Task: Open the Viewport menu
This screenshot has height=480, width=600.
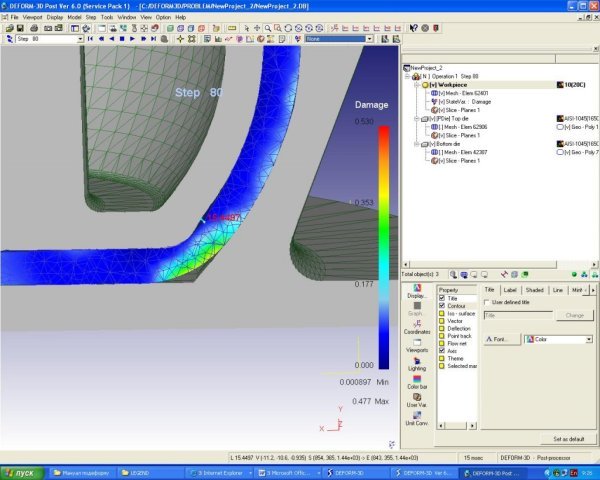Action: (33, 17)
